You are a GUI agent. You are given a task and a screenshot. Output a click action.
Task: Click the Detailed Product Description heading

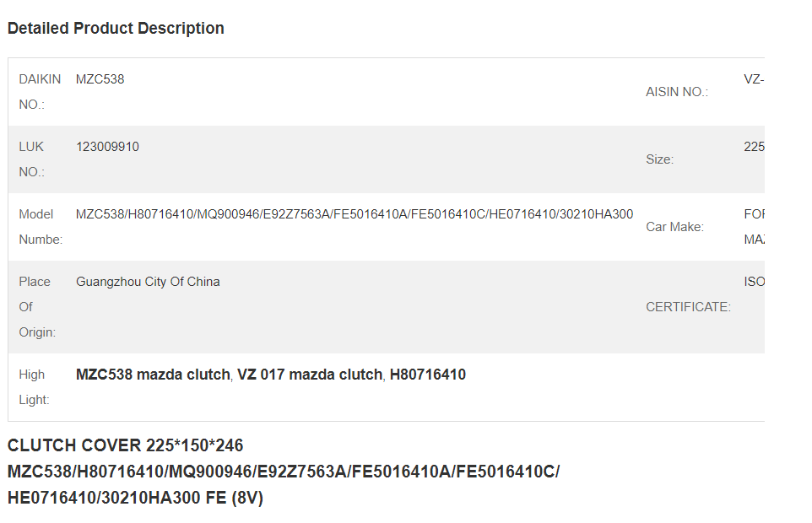click(x=116, y=28)
